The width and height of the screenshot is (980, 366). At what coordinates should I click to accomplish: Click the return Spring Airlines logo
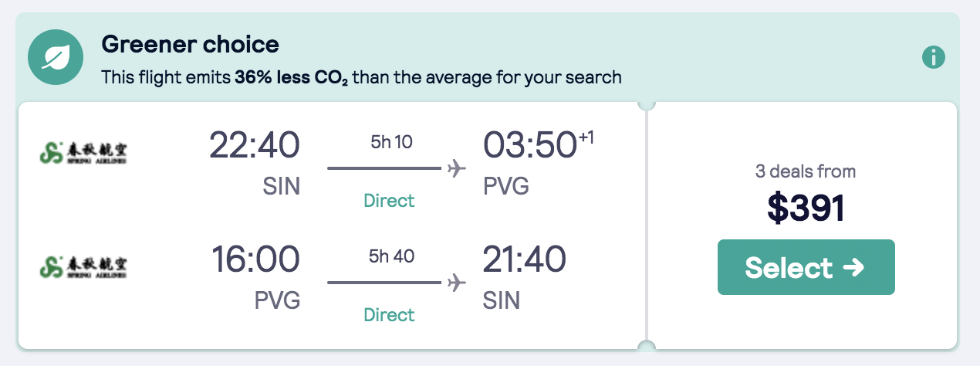point(83,266)
